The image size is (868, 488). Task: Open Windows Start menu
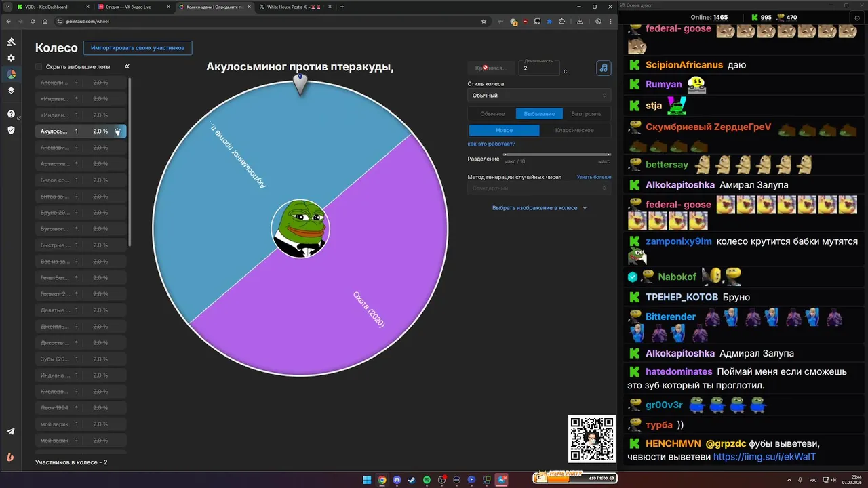[367, 480]
